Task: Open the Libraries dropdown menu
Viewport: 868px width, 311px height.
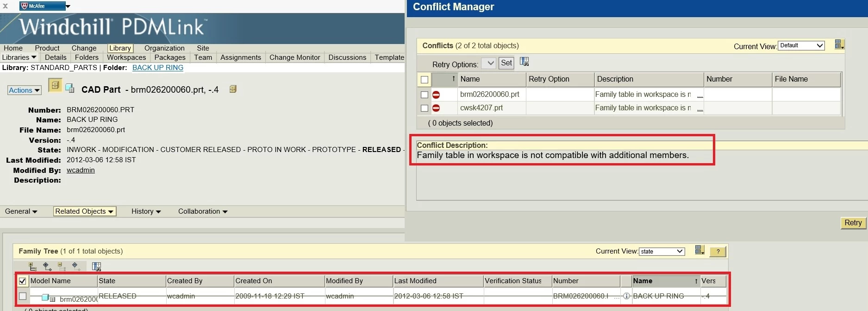Action: click(19, 57)
